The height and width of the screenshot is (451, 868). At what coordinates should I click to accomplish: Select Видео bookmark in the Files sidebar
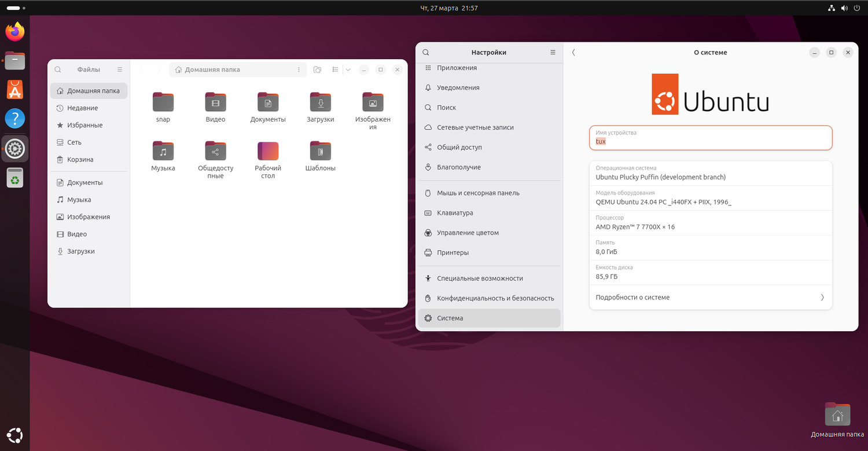tap(89, 234)
